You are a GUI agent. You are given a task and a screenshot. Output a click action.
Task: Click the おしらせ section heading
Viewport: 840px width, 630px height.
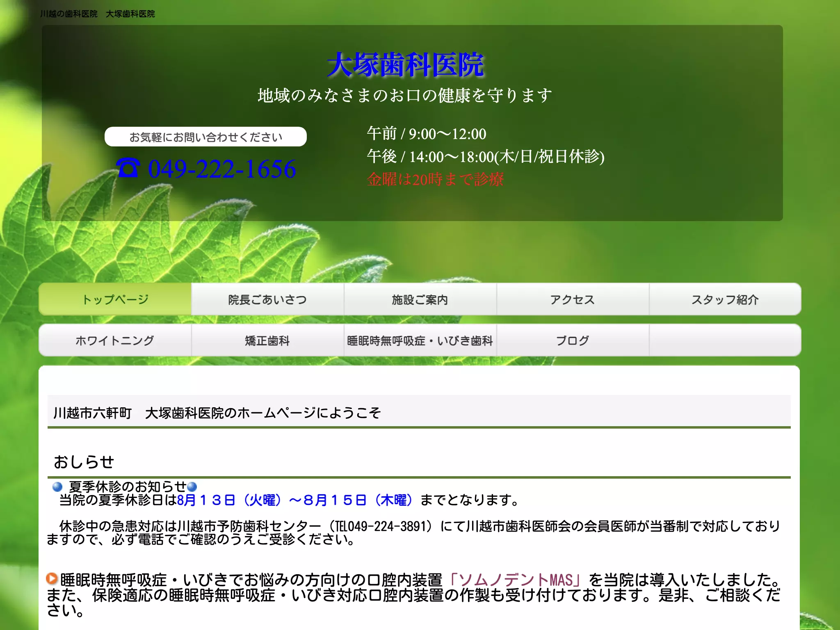coord(84,462)
